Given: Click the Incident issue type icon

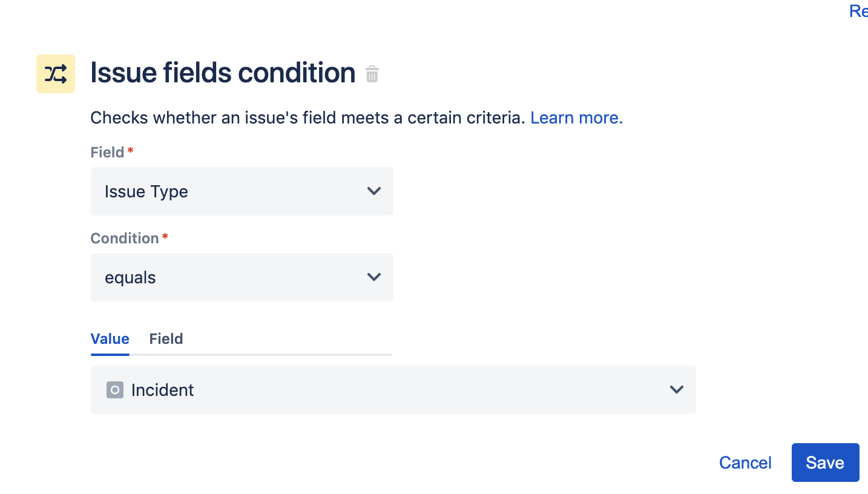Looking at the screenshot, I should coord(114,390).
